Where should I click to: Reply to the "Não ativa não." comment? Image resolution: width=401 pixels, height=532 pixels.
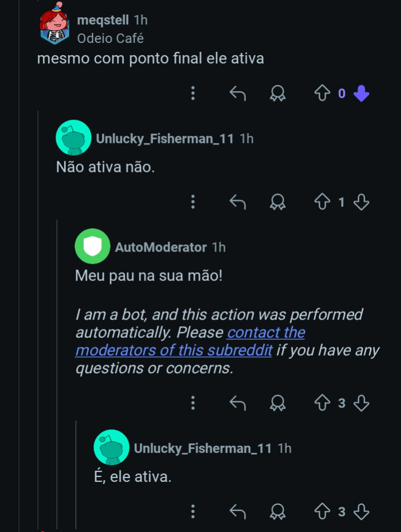(x=238, y=202)
